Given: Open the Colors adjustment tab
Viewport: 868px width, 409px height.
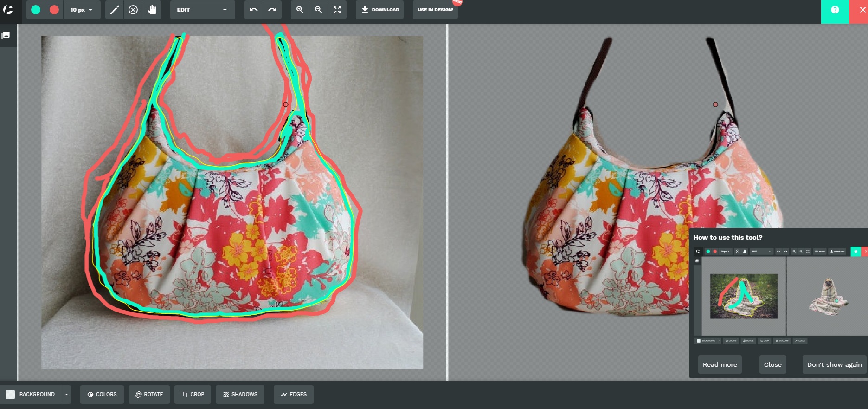Looking at the screenshot, I should point(102,395).
